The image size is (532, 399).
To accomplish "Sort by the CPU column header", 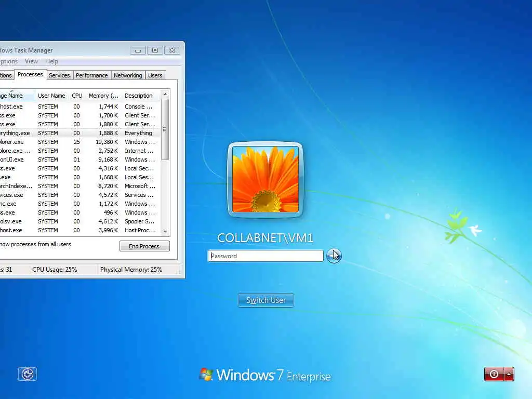I will pyautogui.click(x=77, y=96).
